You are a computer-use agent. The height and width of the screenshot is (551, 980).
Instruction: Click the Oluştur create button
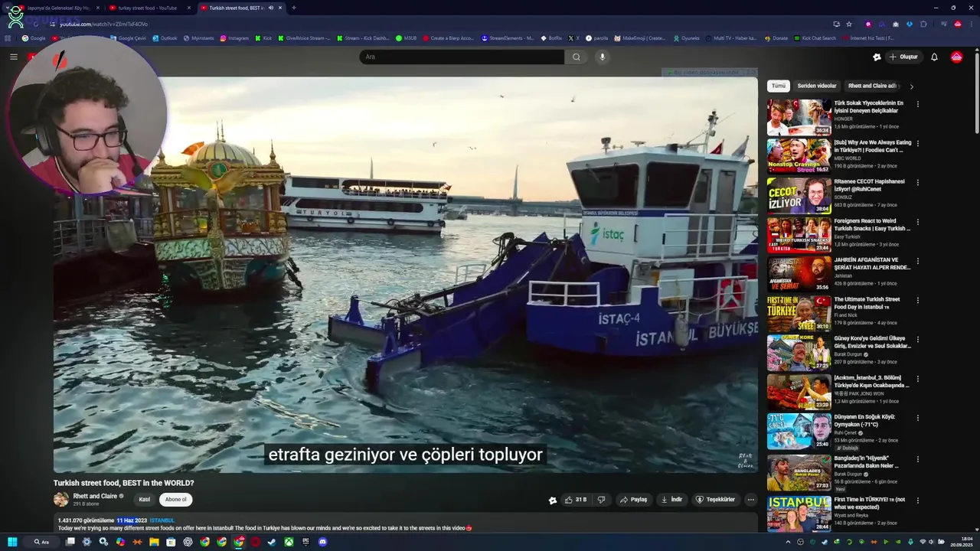coord(903,57)
